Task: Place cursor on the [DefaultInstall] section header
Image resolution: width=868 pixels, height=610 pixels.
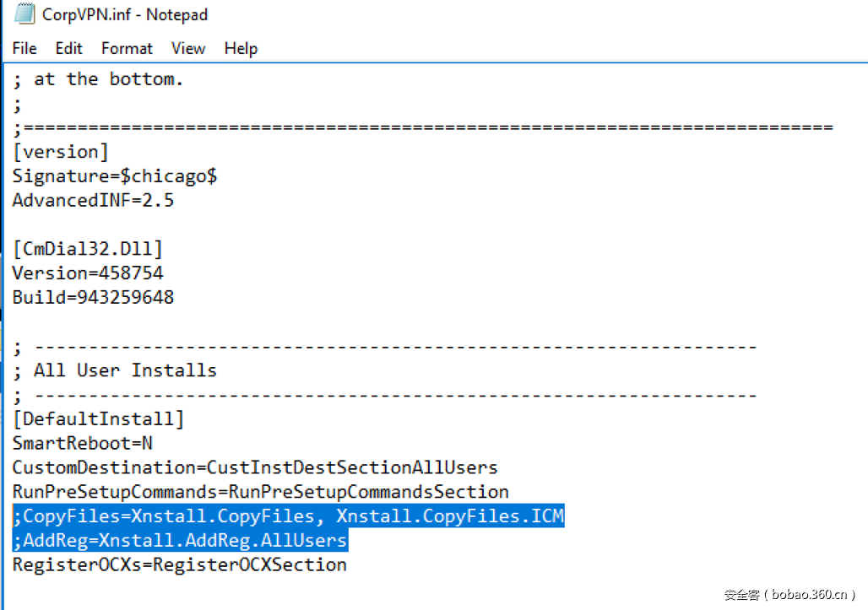Action: click(x=98, y=419)
